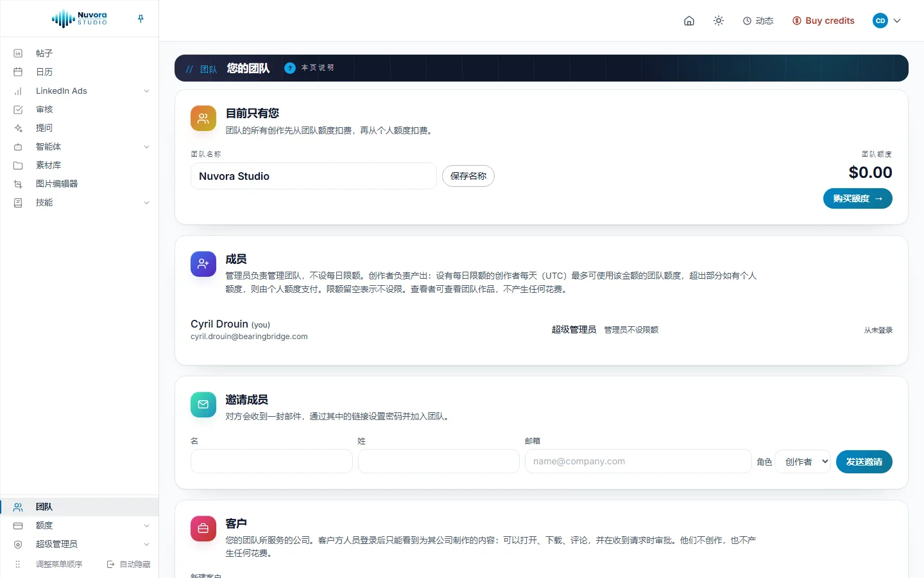924x578 pixels.
Task: Click the 保存名称 button
Action: tap(468, 176)
